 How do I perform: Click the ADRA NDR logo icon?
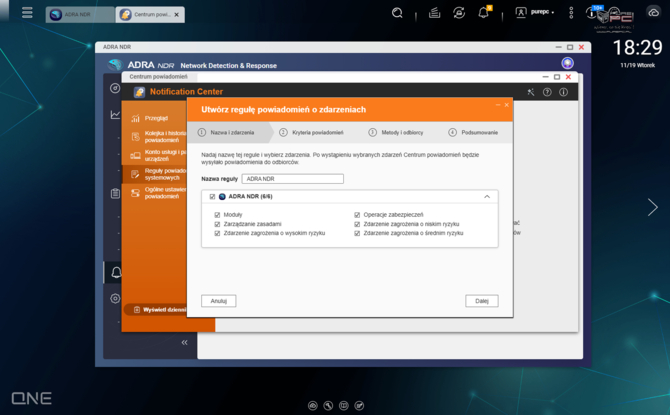(115, 65)
